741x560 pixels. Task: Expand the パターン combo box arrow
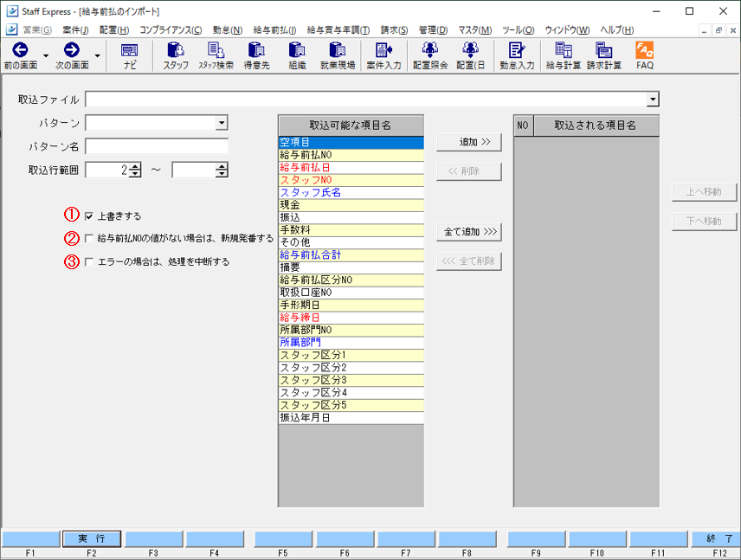click(222, 123)
